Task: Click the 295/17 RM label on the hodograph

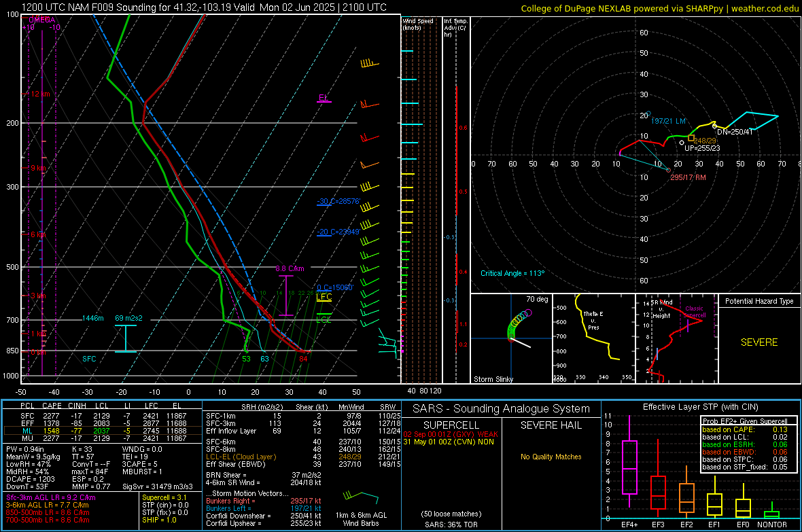Action: (x=688, y=177)
